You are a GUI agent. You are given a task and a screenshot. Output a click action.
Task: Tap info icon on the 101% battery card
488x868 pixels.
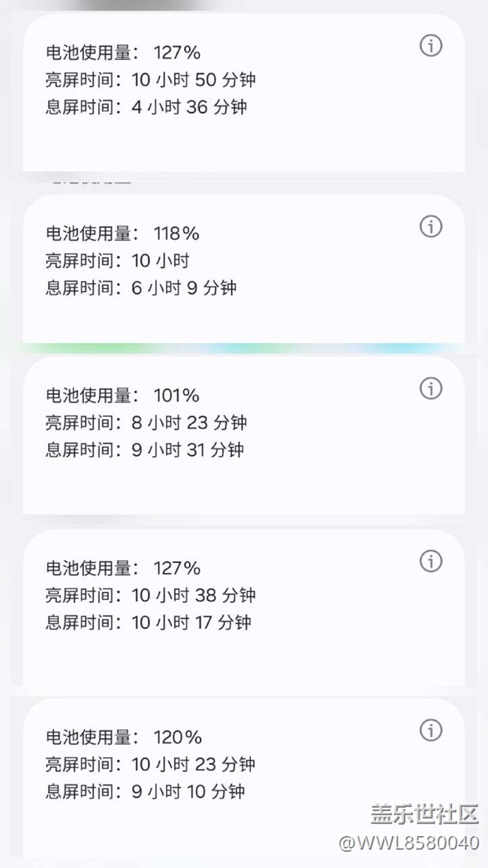point(430,388)
